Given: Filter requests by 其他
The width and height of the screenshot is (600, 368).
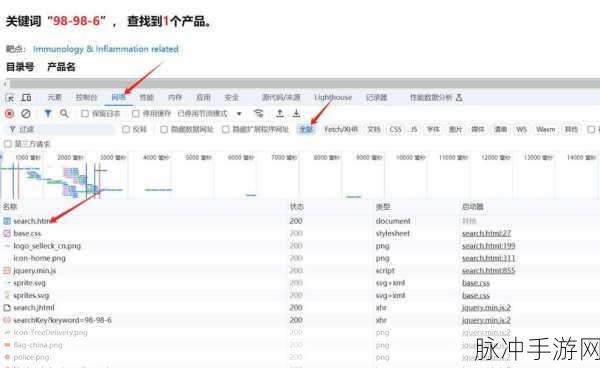Looking at the screenshot, I should click(571, 130).
